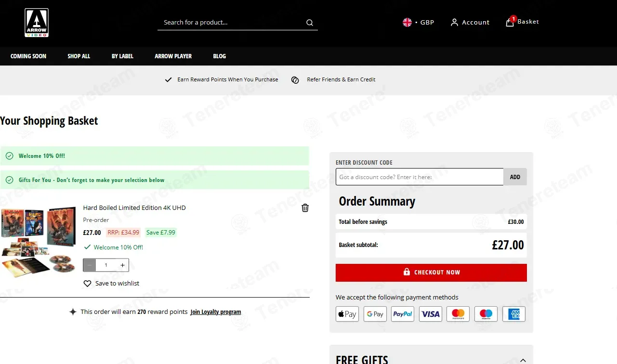Increase quantity with plus button
This screenshot has width=617, height=364.
click(x=122, y=265)
